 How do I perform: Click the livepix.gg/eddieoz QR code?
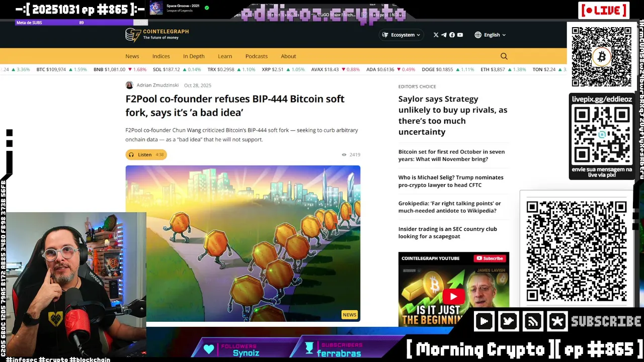point(602,135)
